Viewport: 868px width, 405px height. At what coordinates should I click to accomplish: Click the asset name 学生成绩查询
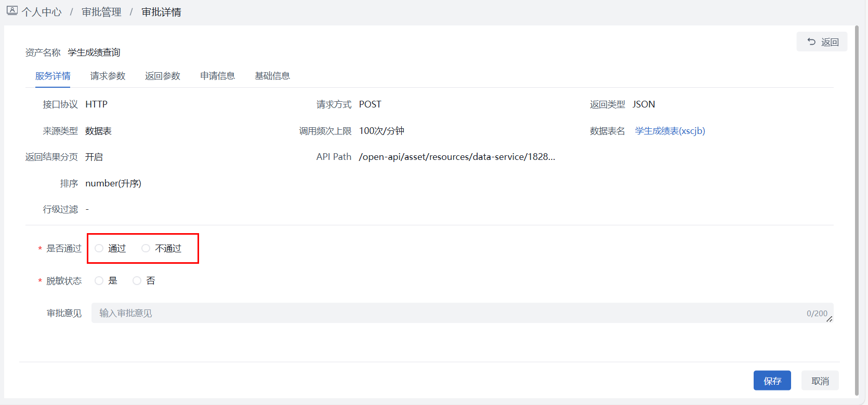point(94,52)
